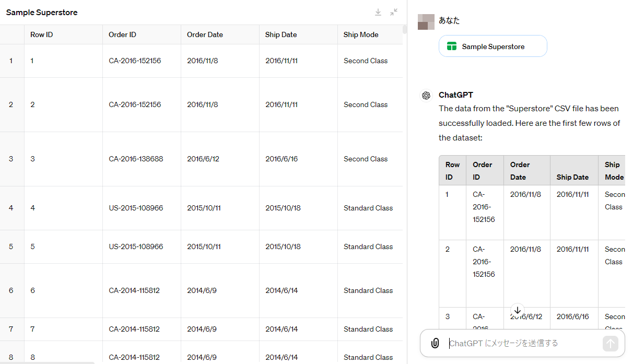This screenshot has height=364, width=633.
Task: Click the send message arrow button
Action: pyautogui.click(x=610, y=343)
